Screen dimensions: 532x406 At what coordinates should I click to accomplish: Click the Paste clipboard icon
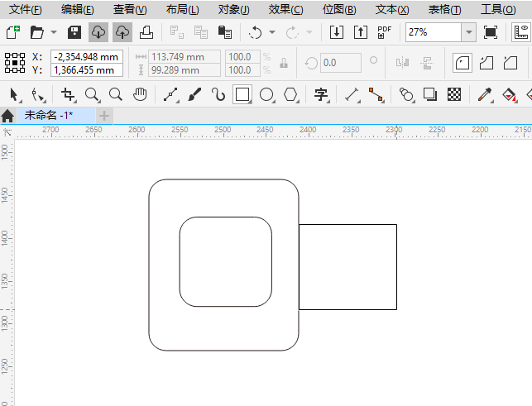[x=224, y=32]
